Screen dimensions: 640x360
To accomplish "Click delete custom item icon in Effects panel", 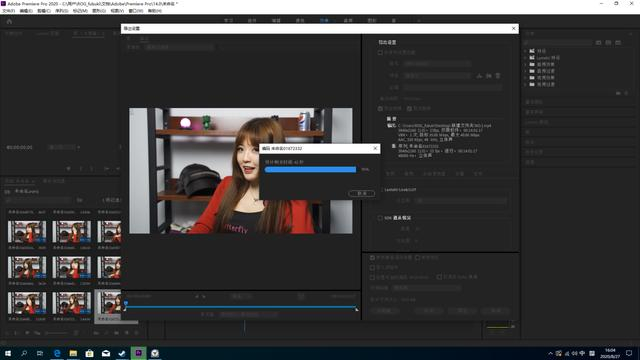I will point(627,93).
